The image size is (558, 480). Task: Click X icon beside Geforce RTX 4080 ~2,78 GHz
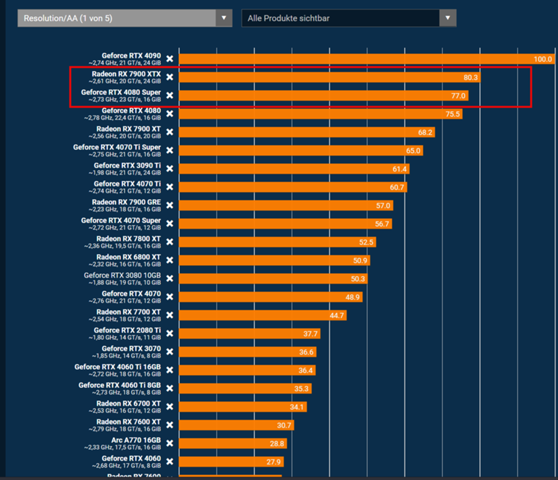(170, 114)
